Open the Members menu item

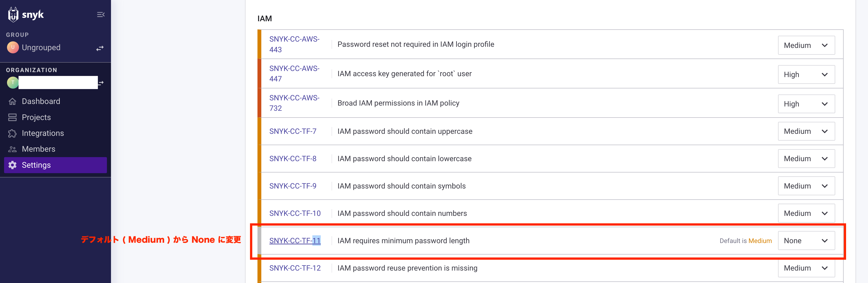click(x=38, y=149)
